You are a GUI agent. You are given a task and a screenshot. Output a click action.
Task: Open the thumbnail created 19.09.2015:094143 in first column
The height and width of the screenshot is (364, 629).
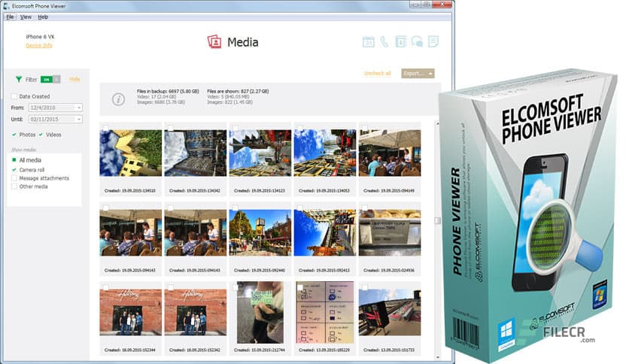[x=130, y=232]
